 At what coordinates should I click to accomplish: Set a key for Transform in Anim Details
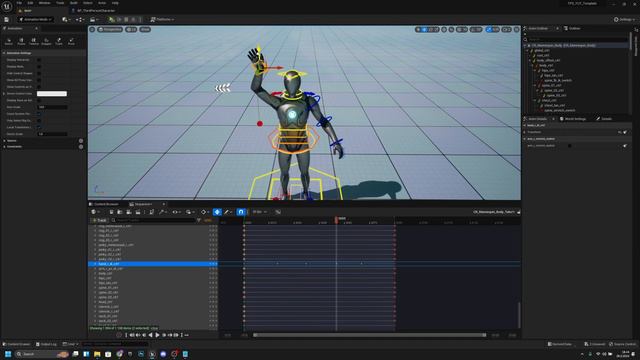click(625, 132)
